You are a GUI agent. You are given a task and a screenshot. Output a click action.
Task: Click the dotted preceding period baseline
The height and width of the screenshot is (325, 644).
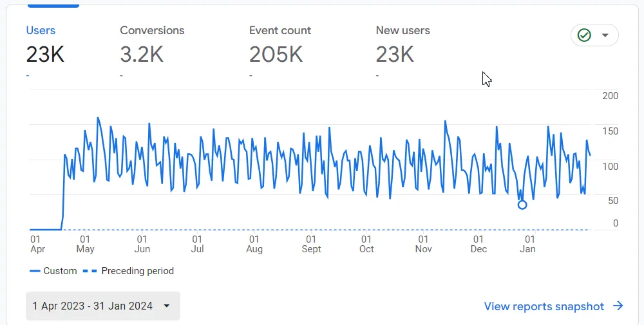(322, 230)
